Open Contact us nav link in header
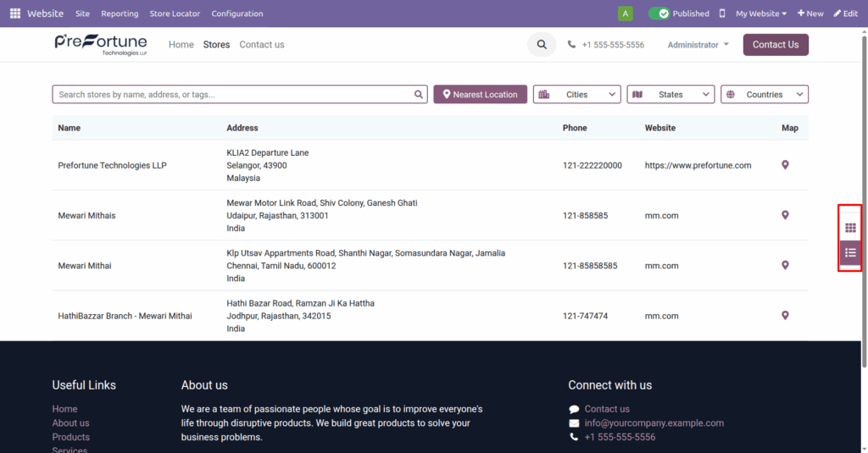This screenshot has width=868, height=453. click(x=262, y=45)
